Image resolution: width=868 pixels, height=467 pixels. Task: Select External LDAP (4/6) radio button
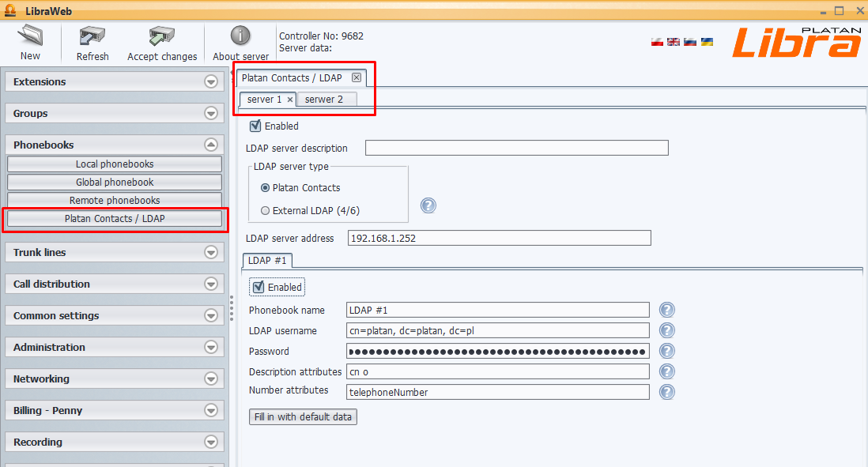[265, 211]
